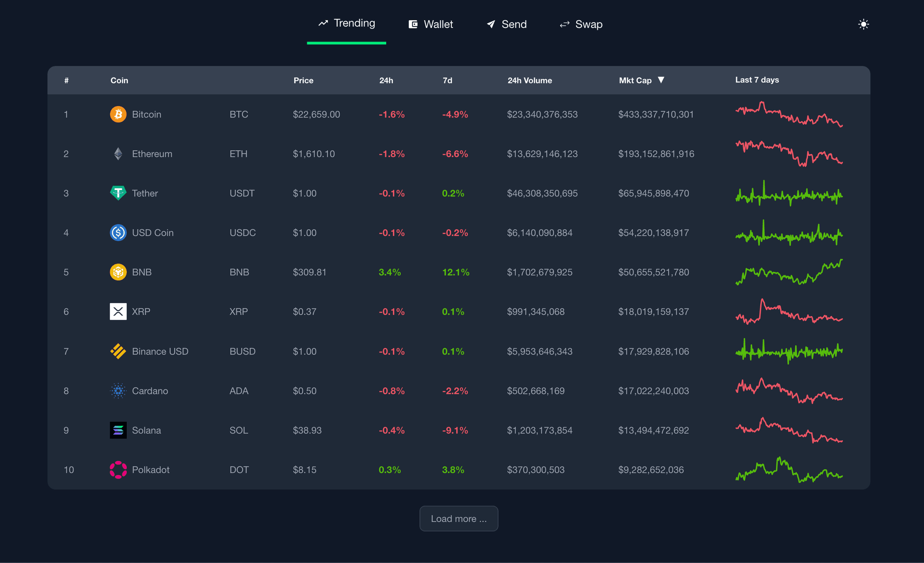Image resolution: width=924 pixels, height=563 pixels.
Task: Click the Ethereum diamond logo
Action: 118,154
